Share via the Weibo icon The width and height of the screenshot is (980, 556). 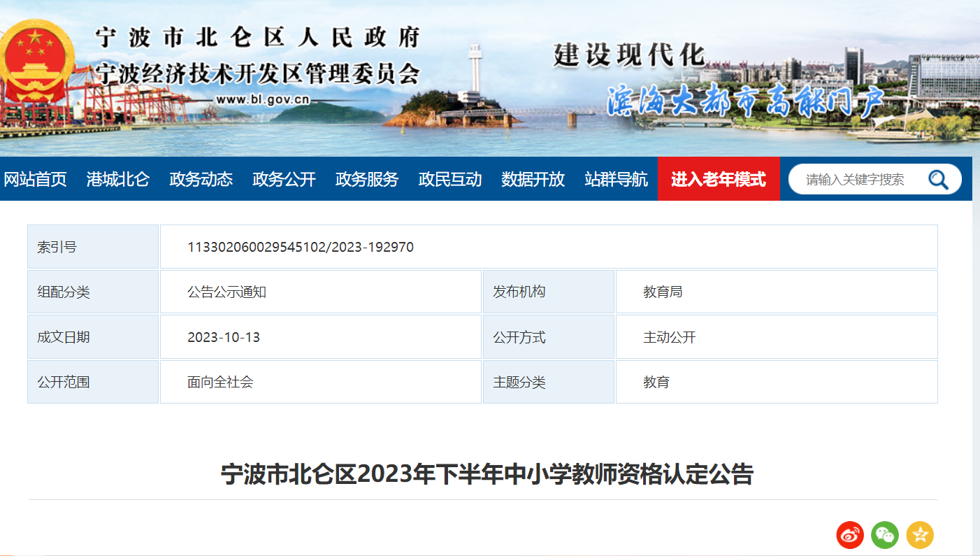tap(850, 535)
